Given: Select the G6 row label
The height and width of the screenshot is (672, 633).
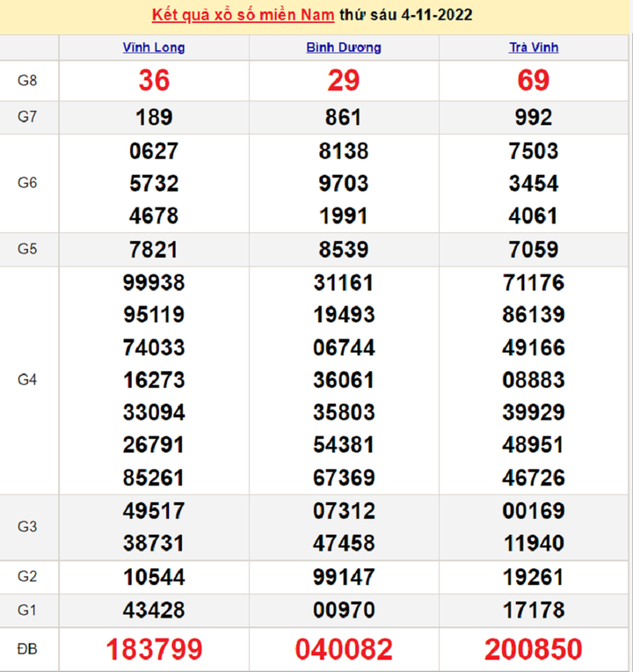Looking at the screenshot, I should [28, 183].
